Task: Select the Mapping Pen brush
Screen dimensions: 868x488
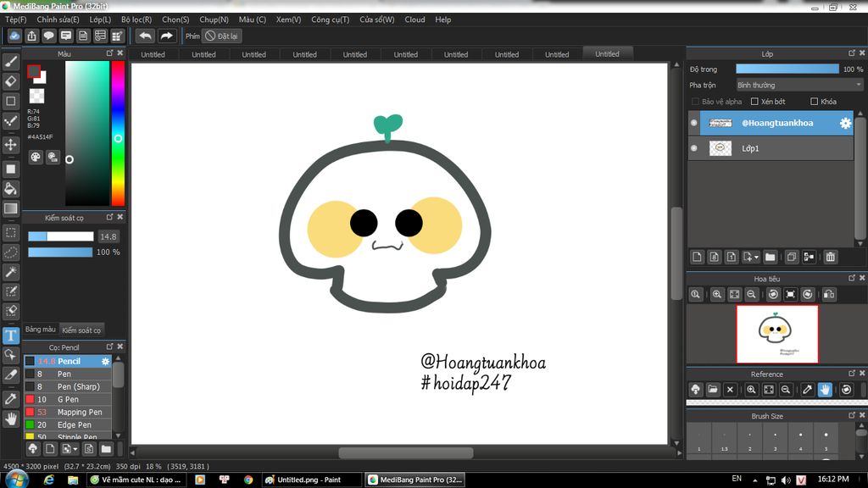Action: pyautogui.click(x=68, y=413)
